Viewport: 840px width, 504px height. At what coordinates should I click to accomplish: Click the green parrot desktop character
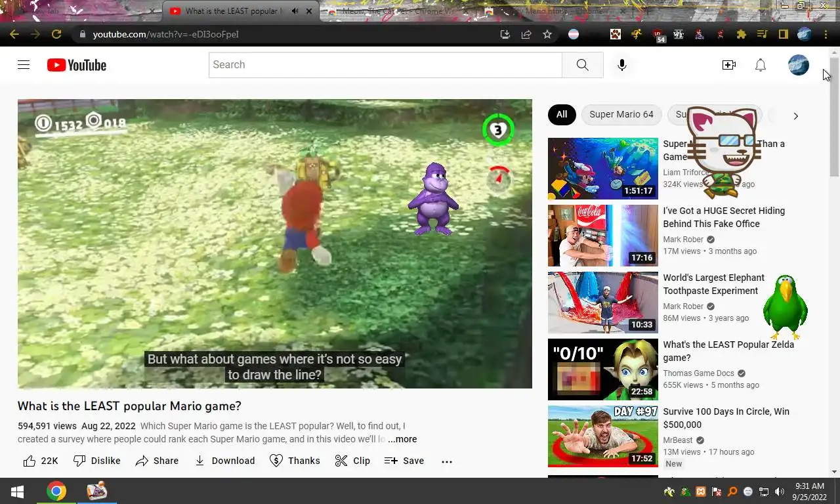pos(785,306)
